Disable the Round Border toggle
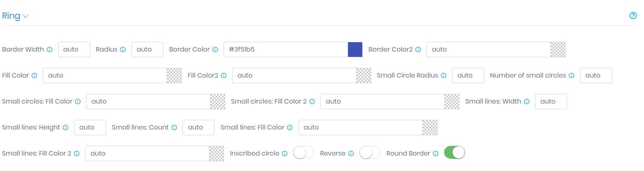Screen dimensions: 644x171 click(455, 153)
